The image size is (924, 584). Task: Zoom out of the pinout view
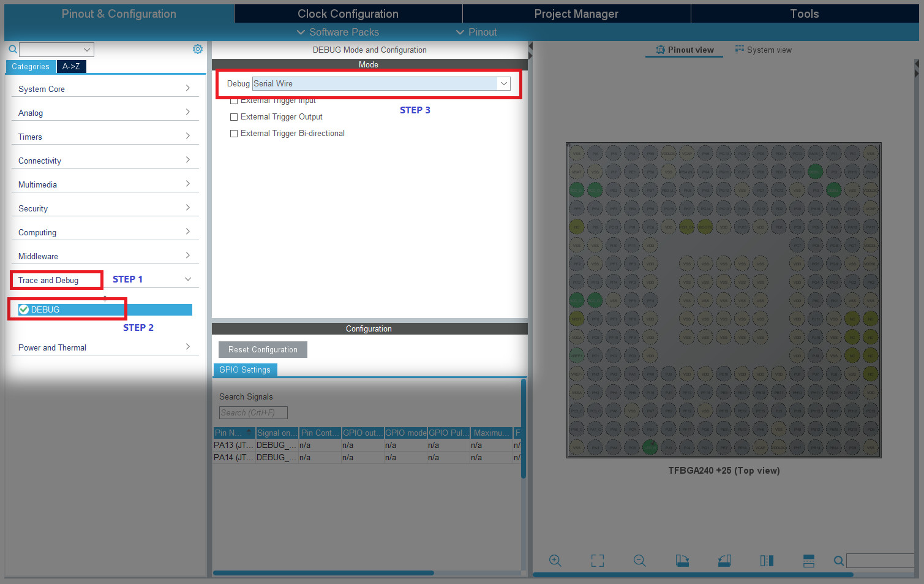point(640,561)
